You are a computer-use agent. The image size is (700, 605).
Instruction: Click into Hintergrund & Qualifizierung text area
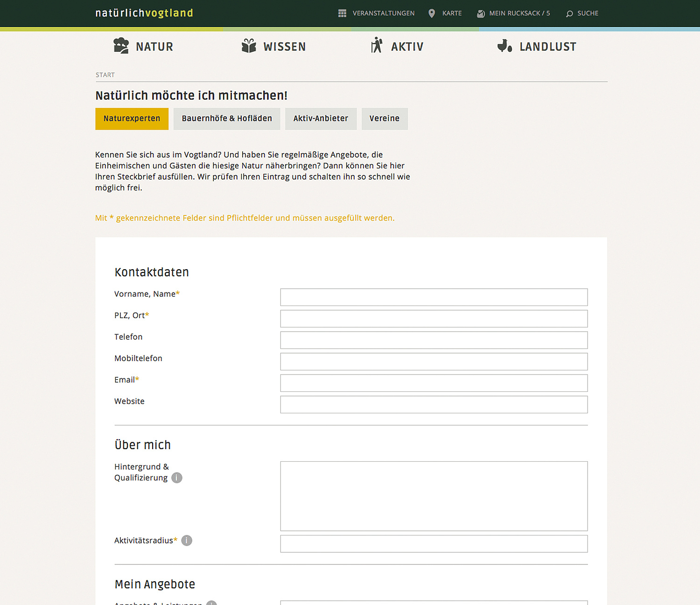pyautogui.click(x=434, y=496)
